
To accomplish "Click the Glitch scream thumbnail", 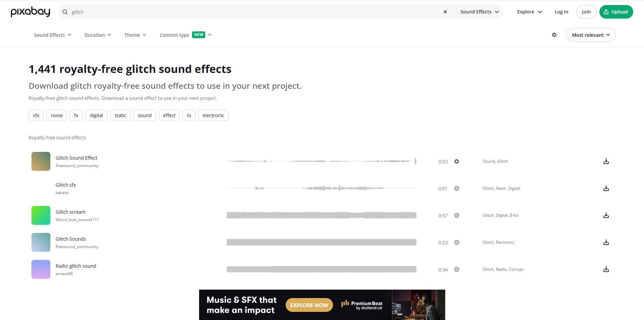I will click(41, 215).
